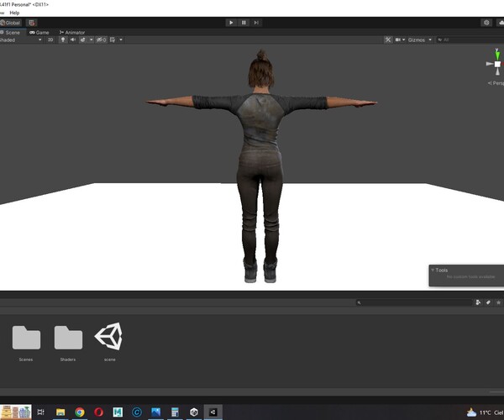Viewport: 504px width, 420px height.
Task: Open the grid settings dropdown arrow
Action: click(x=121, y=39)
